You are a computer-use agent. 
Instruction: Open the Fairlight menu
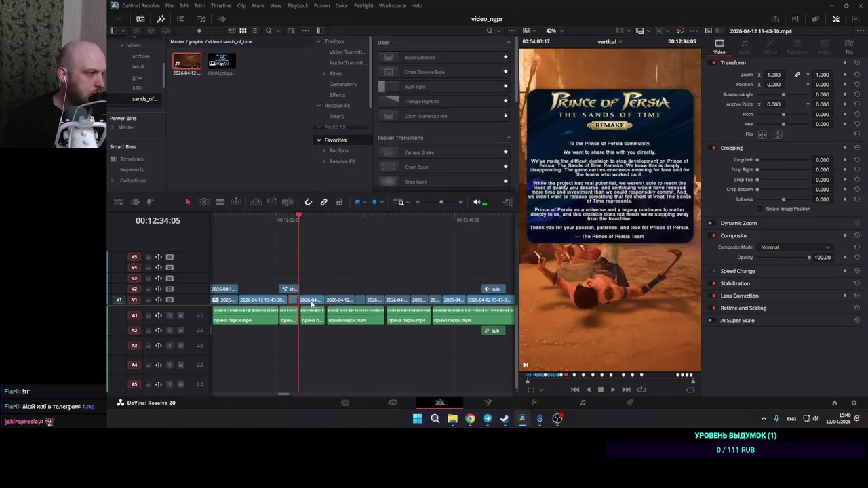click(363, 5)
